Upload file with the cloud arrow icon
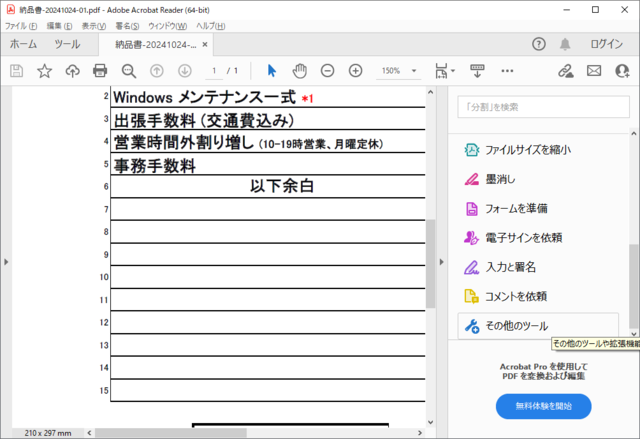 [x=73, y=71]
